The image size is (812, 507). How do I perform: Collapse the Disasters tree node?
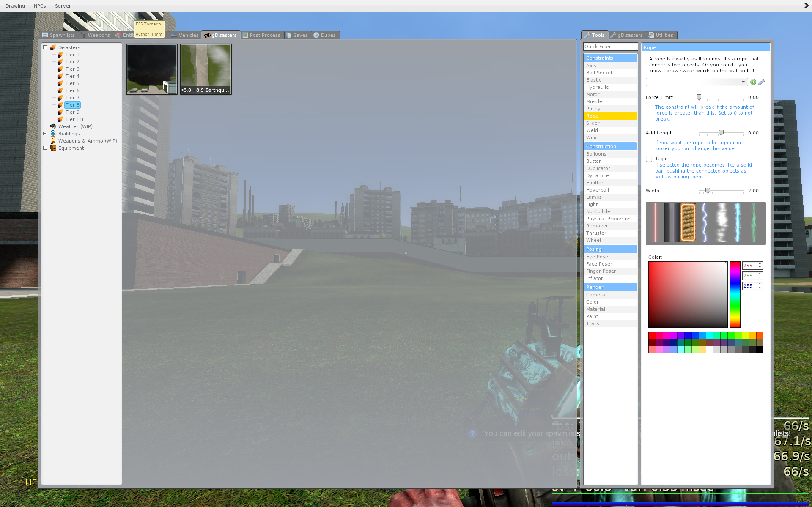[x=45, y=47]
